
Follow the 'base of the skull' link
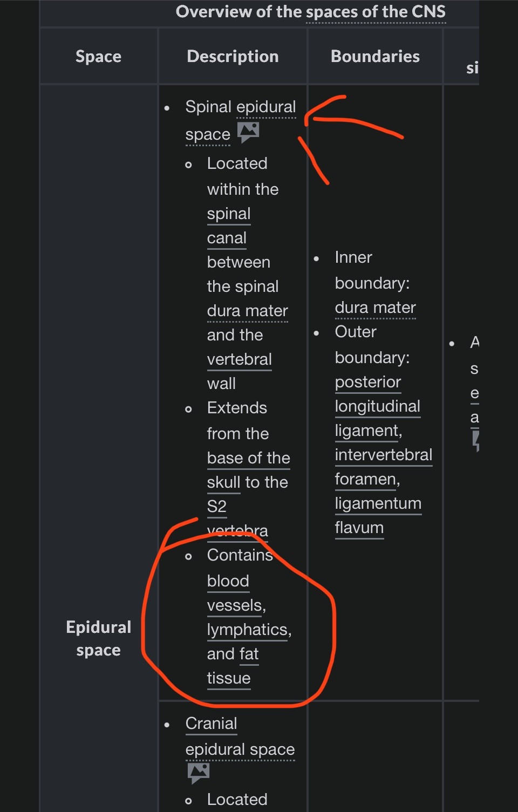pyautogui.click(x=248, y=470)
